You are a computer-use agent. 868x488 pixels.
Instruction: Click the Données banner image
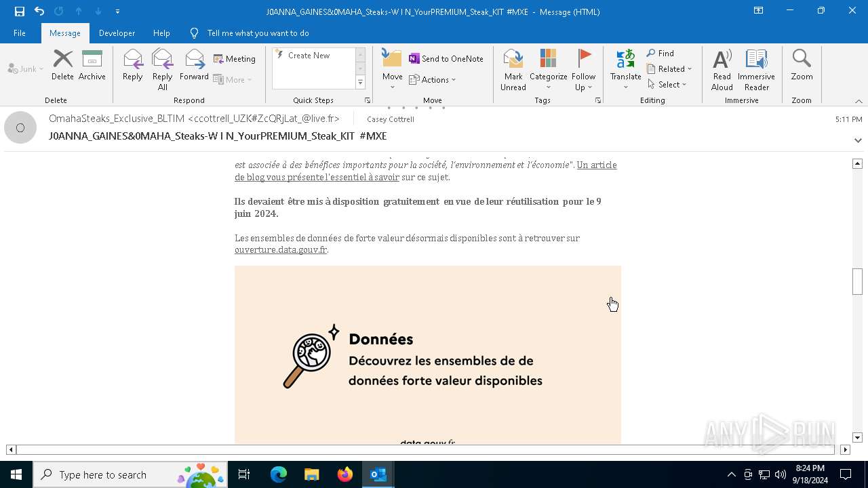pyautogui.click(x=428, y=355)
